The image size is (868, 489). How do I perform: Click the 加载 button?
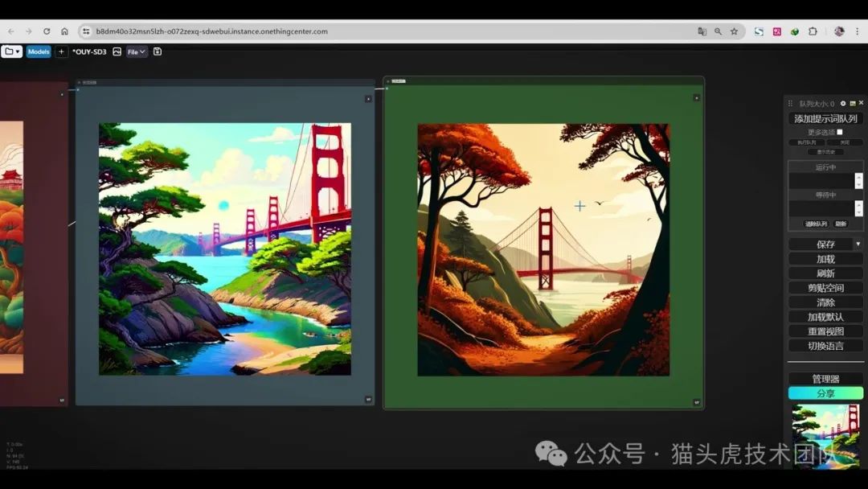pyautogui.click(x=825, y=259)
